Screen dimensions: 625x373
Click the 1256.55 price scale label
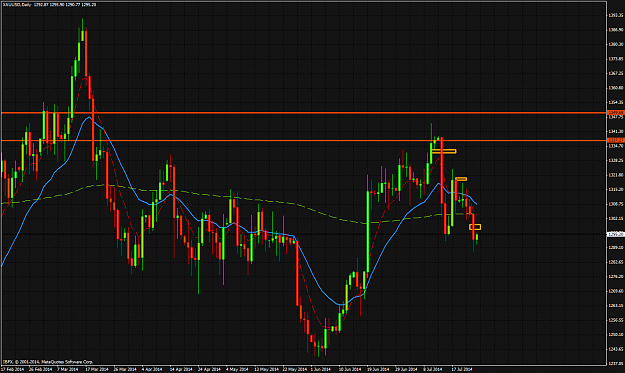pyautogui.click(x=616, y=320)
